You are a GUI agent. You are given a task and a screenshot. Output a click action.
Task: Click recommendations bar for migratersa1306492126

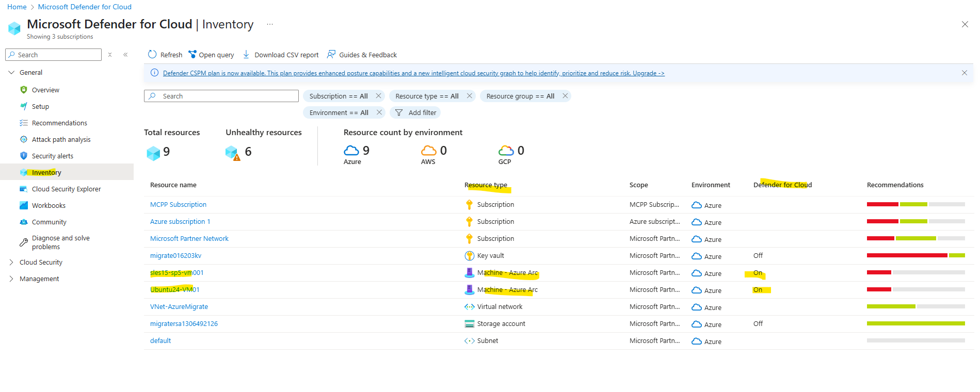(x=915, y=323)
